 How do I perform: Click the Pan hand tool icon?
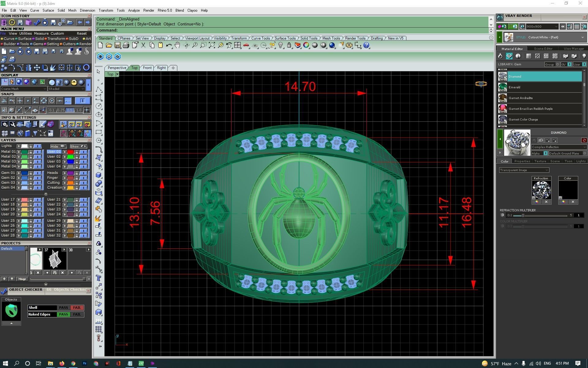tap(177, 45)
